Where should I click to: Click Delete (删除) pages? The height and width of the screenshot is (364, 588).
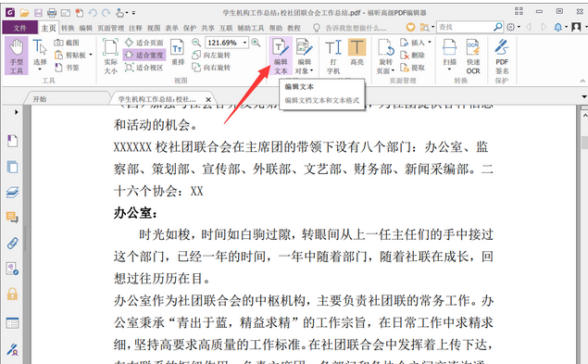412,56
